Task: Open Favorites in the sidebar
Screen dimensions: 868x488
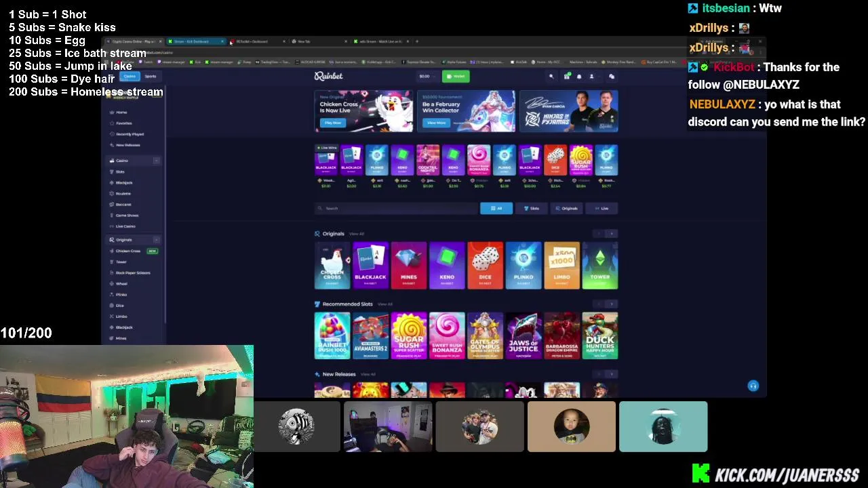Action: 124,123
